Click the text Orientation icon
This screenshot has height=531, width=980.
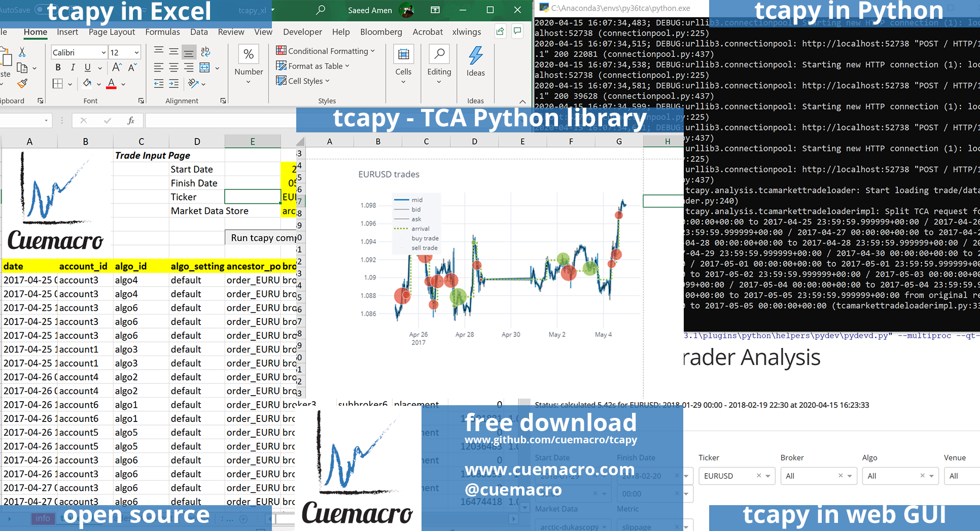[x=193, y=83]
